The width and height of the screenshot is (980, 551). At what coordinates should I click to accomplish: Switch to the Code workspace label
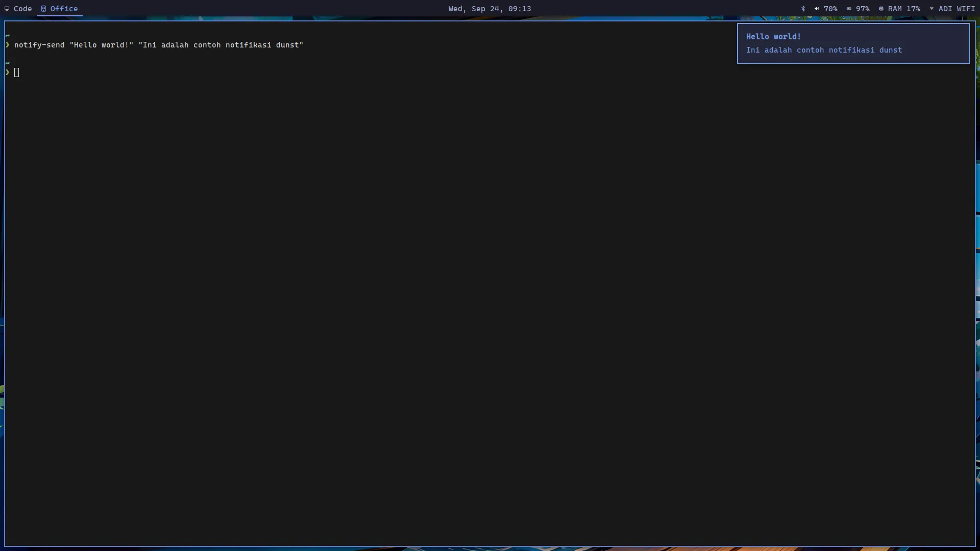23,9
